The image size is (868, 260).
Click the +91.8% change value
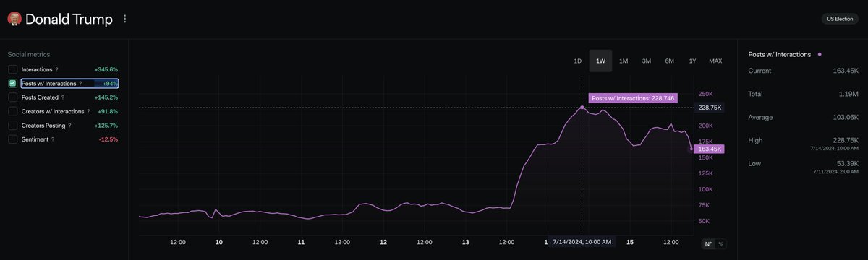click(x=107, y=111)
